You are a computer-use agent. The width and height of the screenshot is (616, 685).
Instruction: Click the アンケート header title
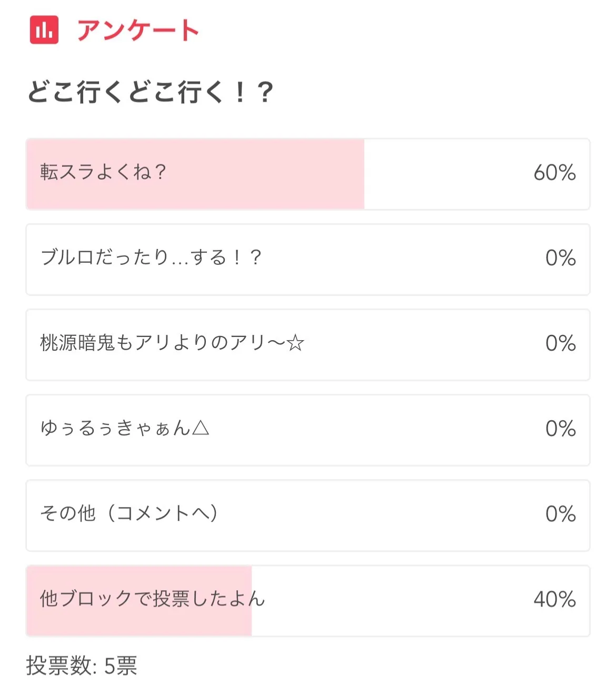click(138, 30)
